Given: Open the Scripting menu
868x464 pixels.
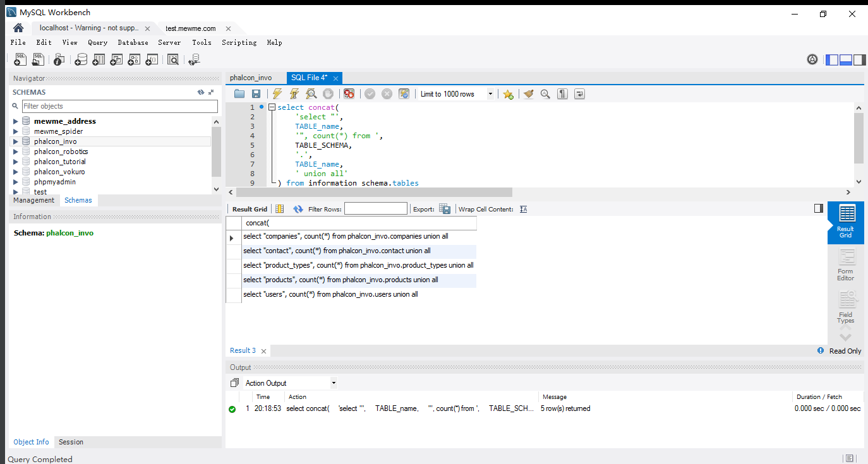Looking at the screenshot, I should tap(239, 42).
